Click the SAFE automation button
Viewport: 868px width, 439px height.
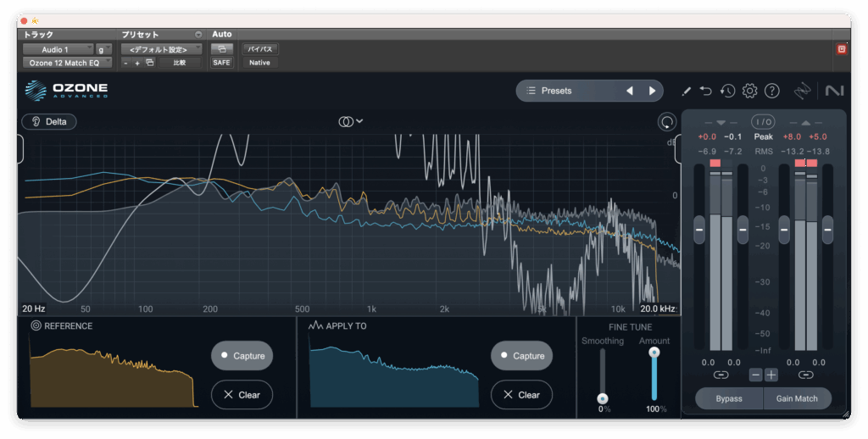pos(221,63)
